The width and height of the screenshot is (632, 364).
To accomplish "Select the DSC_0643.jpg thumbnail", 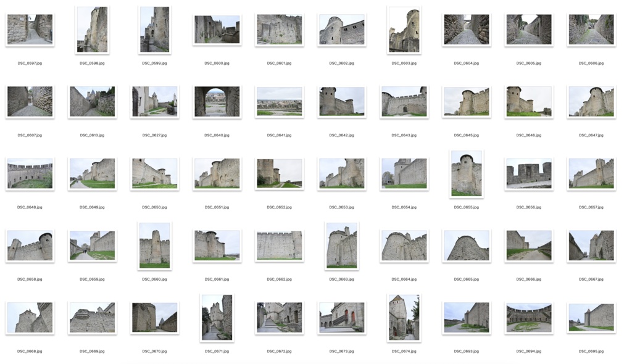I will pos(404,102).
